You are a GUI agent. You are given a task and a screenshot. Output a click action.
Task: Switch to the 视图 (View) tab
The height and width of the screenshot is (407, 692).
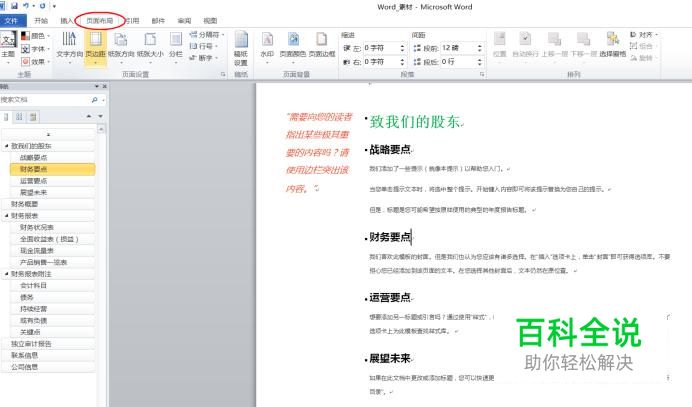click(x=210, y=21)
